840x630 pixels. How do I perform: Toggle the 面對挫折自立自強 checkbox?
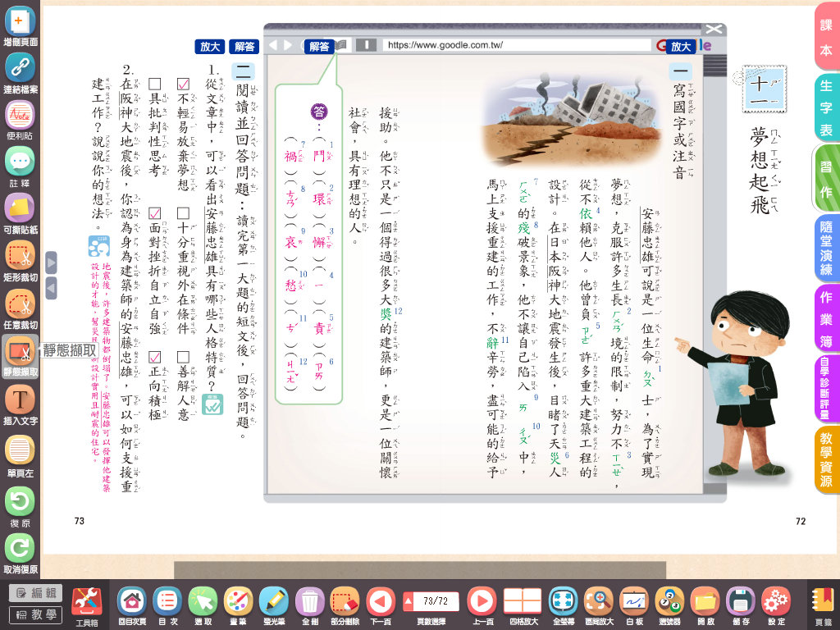point(155,214)
